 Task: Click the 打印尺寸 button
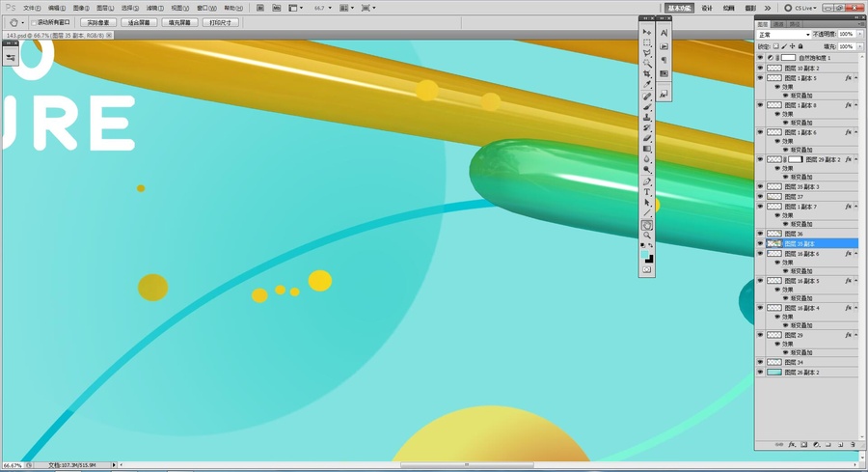pos(220,23)
